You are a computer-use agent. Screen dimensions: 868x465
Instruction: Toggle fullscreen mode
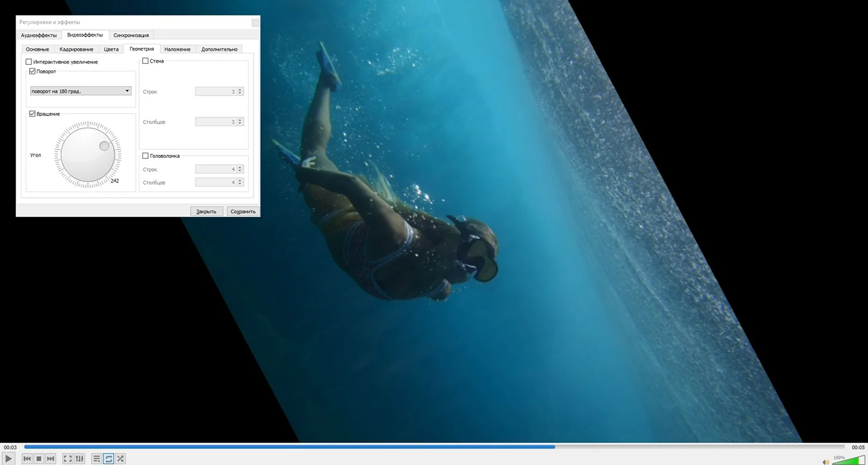pos(68,459)
